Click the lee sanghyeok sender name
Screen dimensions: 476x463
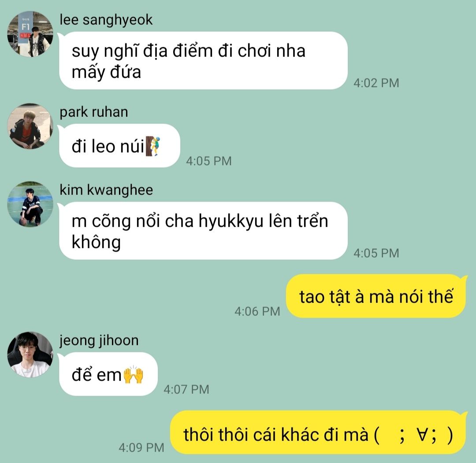pos(106,20)
